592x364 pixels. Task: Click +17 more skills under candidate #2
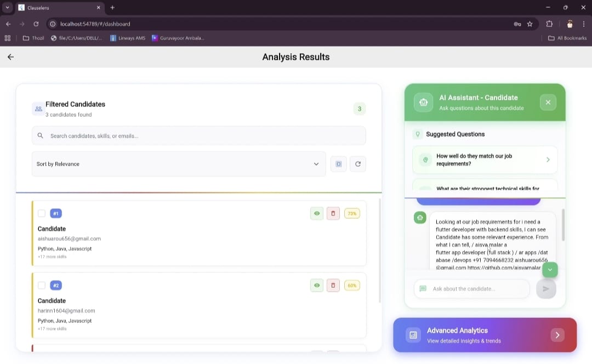coord(52,329)
